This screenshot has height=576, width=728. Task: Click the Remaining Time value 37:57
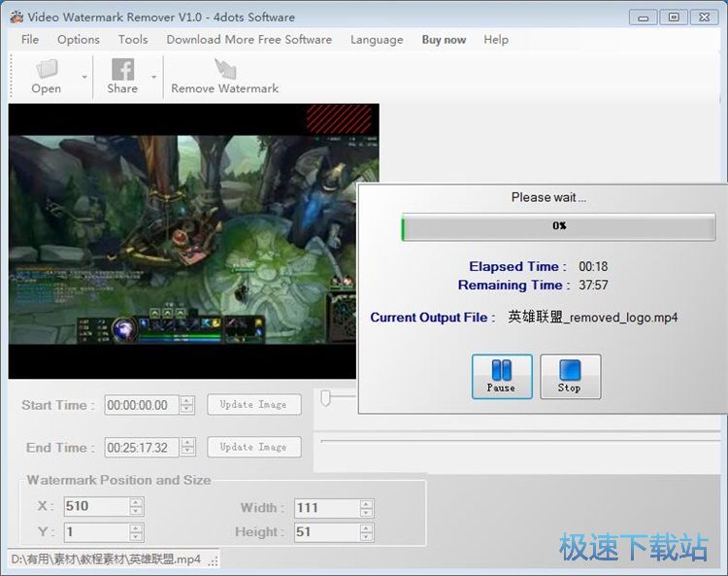(593, 285)
